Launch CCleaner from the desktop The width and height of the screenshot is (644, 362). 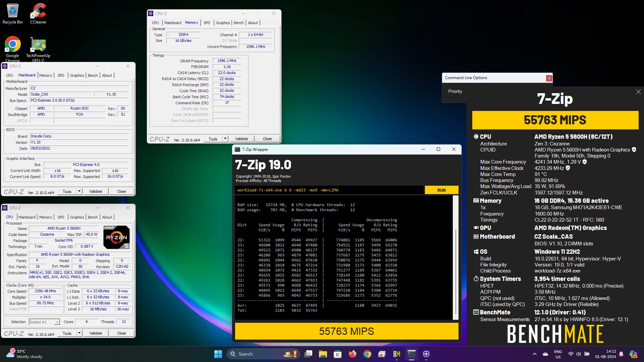38,14
